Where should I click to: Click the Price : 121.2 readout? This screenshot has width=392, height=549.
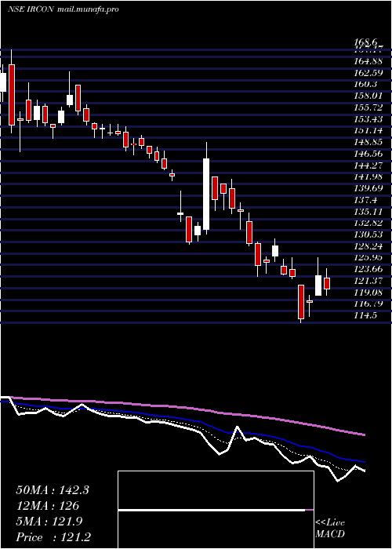53,537
